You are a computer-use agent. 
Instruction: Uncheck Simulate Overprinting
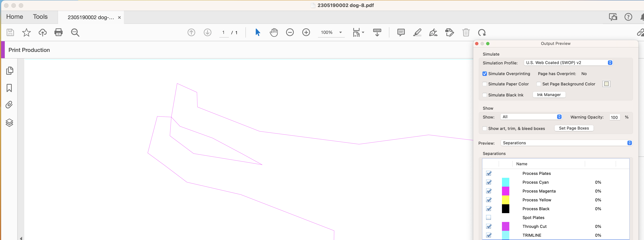point(484,74)
